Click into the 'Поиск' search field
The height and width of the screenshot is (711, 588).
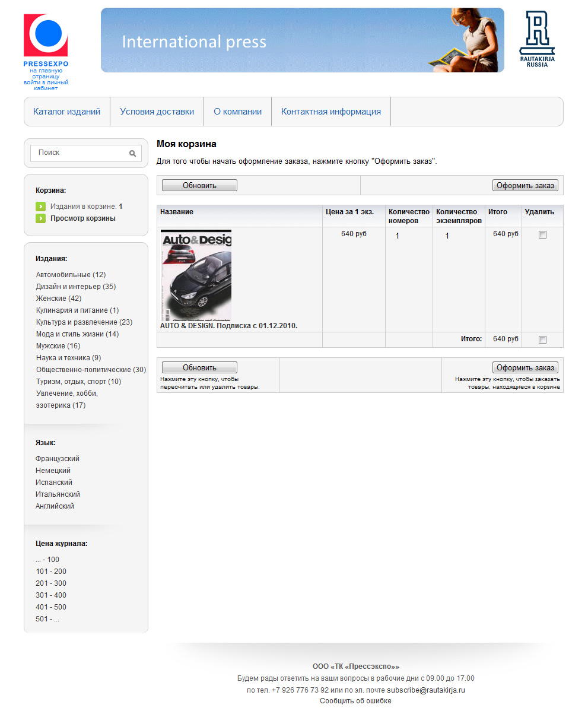[x=80, y=153]
